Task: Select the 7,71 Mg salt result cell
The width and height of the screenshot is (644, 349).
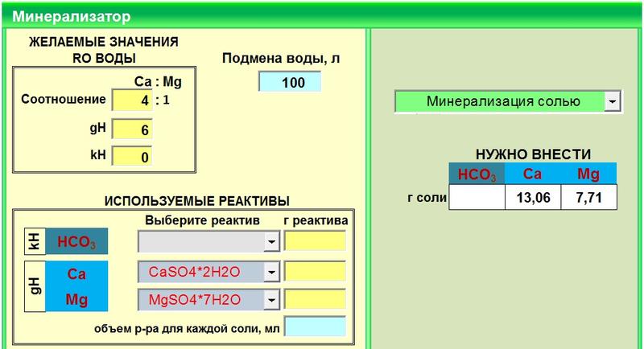Action: [589, 198]
